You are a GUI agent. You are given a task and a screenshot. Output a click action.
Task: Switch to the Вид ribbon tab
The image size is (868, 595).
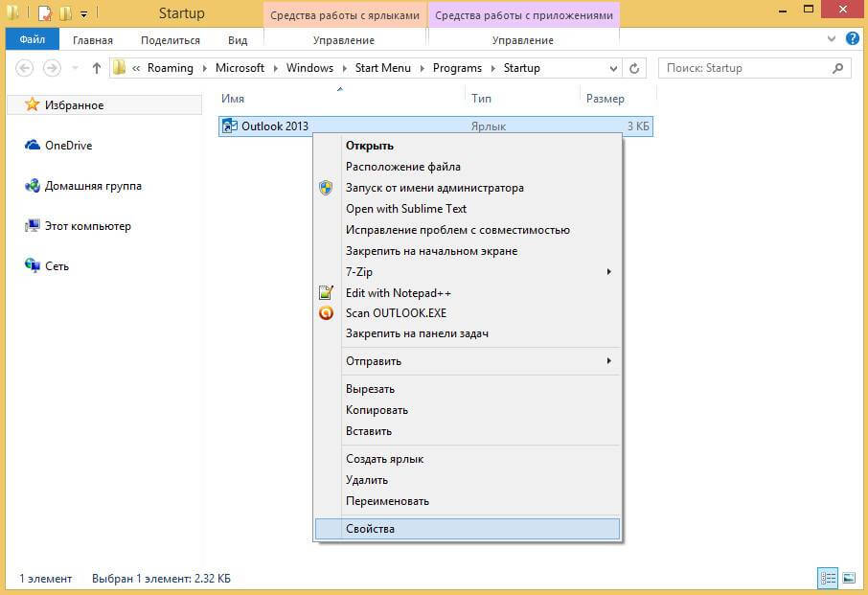238,40
